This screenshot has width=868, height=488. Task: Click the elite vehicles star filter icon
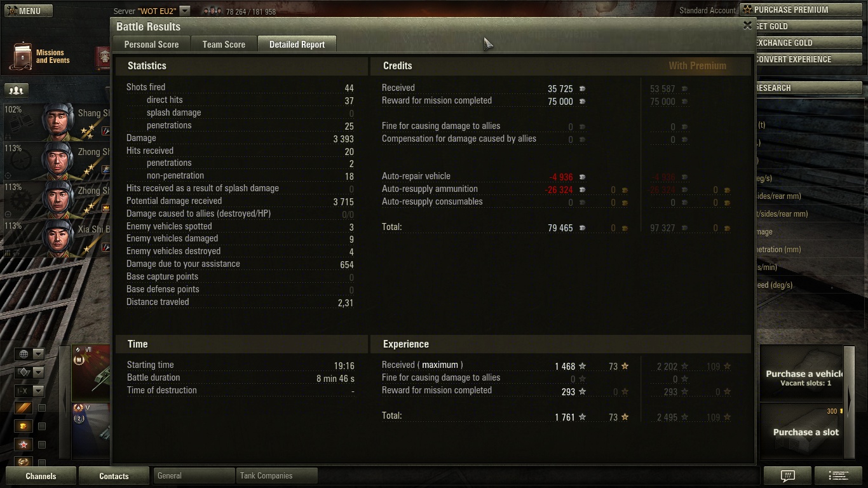(24, 444)
